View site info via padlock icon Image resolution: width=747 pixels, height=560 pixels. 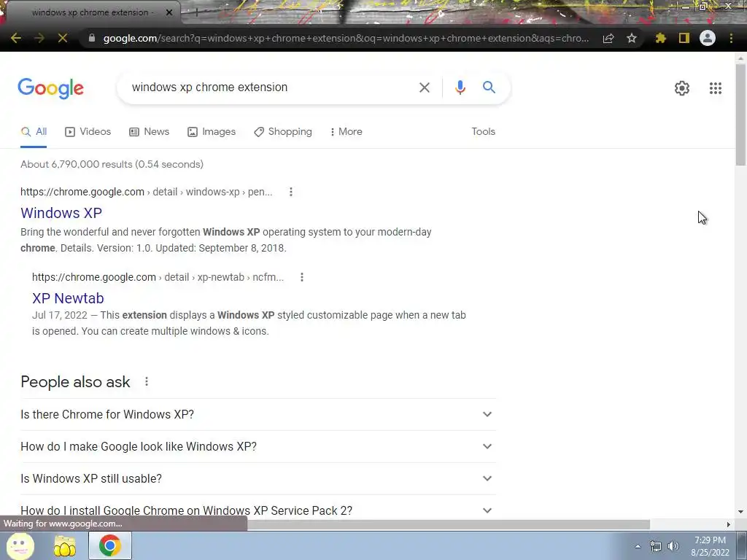pyautogui.click(x=92, y=38)
